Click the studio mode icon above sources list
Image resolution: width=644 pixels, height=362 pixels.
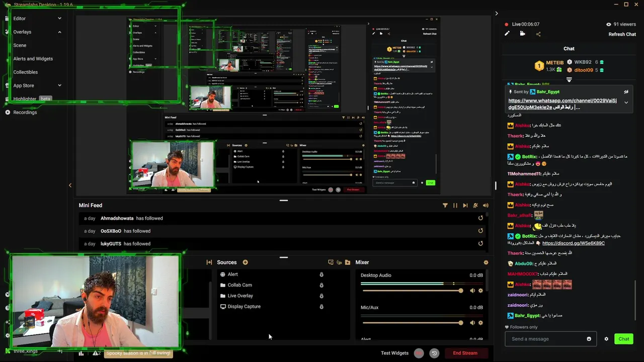coord(331,262)
